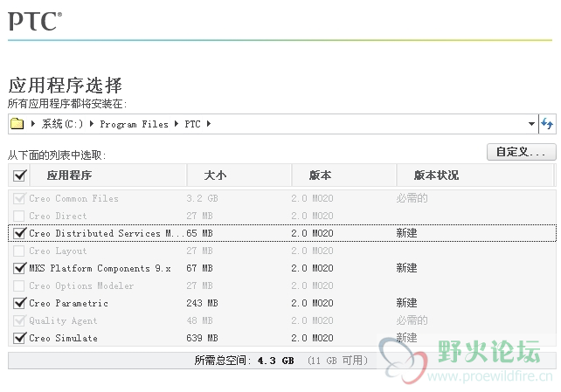561x392 pixels.
Task: Select the Quality Agent row name
Action: point(63,320)
